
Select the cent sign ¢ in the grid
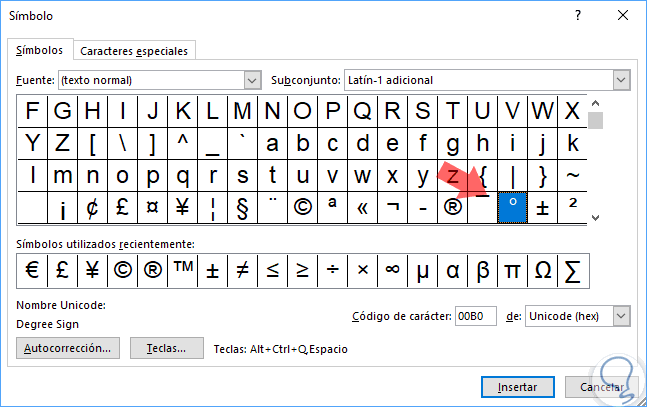92,208
